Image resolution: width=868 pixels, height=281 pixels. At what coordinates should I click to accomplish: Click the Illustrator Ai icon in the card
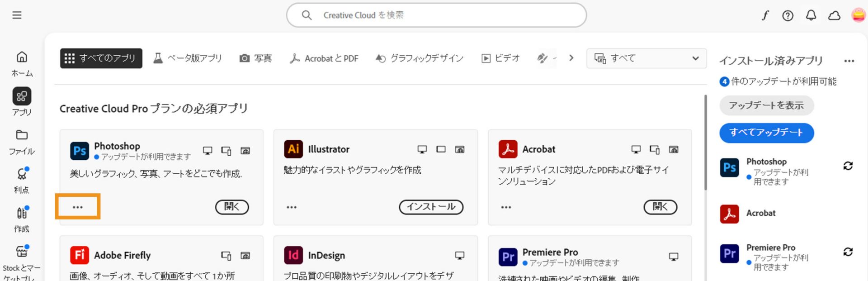click(x=293, y=149)
